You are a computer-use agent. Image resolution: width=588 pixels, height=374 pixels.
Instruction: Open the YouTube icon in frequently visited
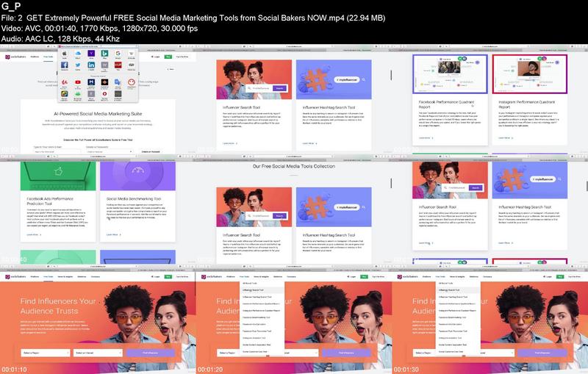(78, 82)
